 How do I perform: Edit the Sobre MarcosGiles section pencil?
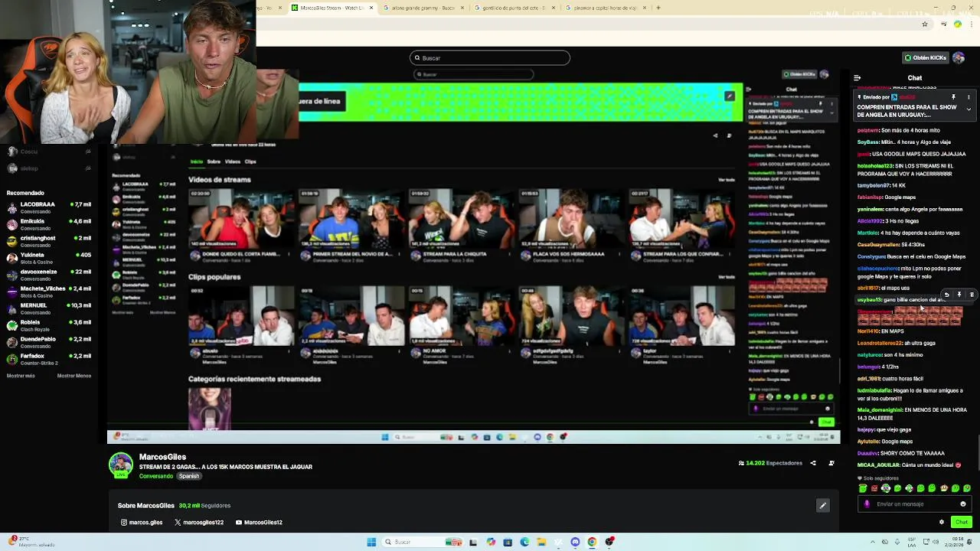pos(823,505)
